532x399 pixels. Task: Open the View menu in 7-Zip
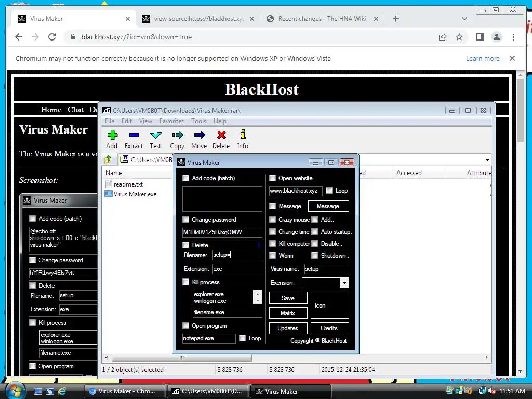(x=145, y=121)
